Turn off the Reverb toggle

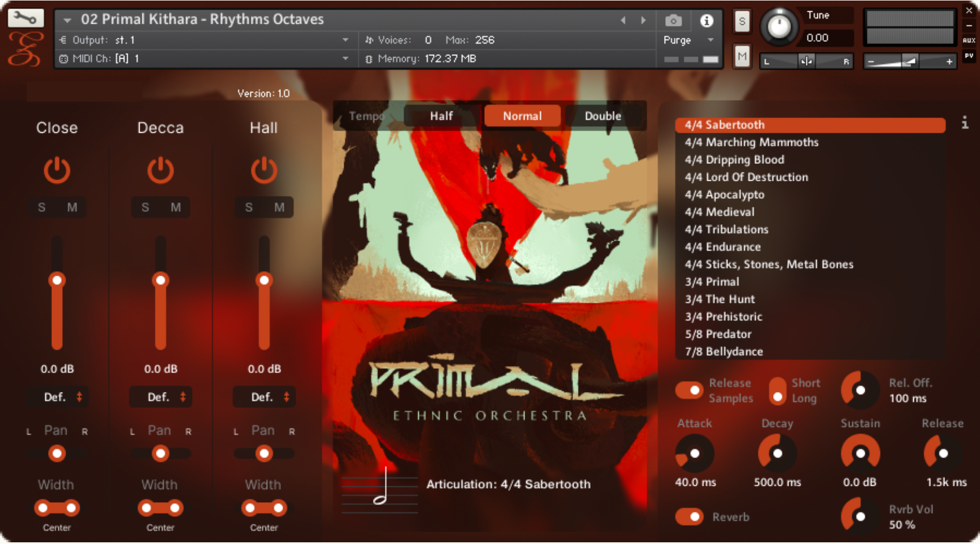(x=689, y=516)
